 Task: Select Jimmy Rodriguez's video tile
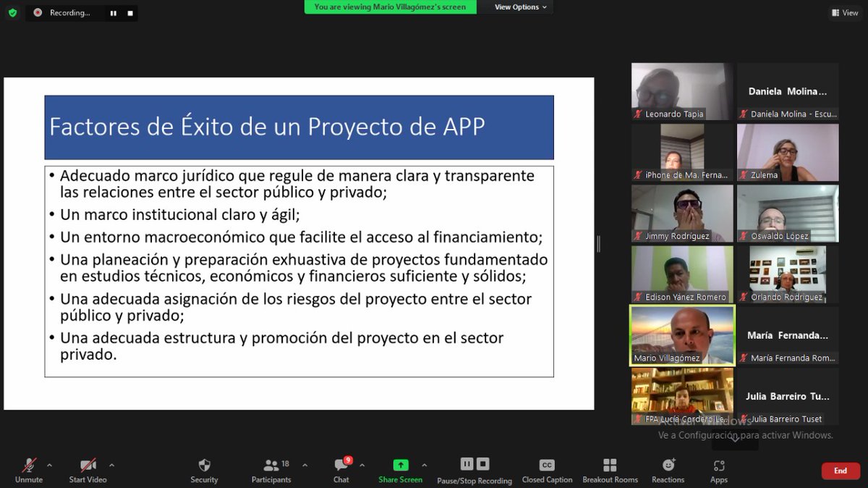click(x=682, y=214)
